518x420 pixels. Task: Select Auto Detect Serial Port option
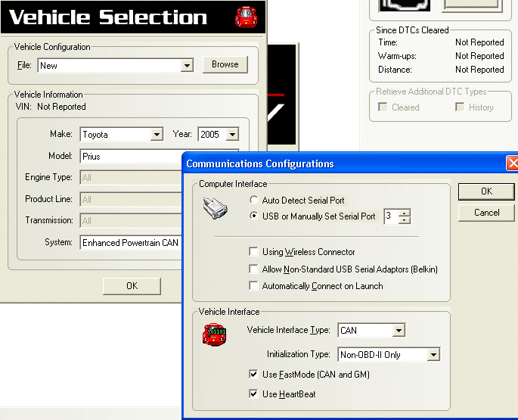pyautogui.click(x=254, y=201)
